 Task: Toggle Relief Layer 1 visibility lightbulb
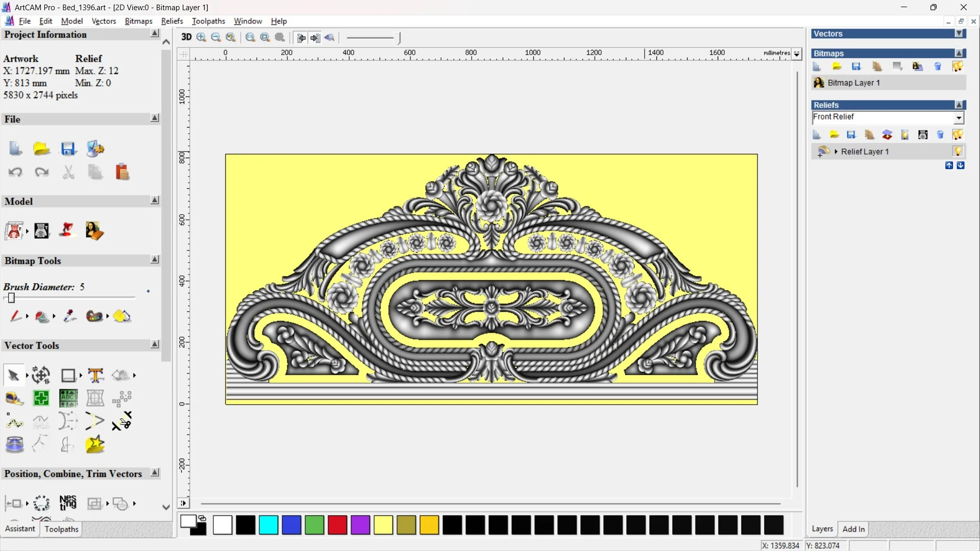coord(958,152)
